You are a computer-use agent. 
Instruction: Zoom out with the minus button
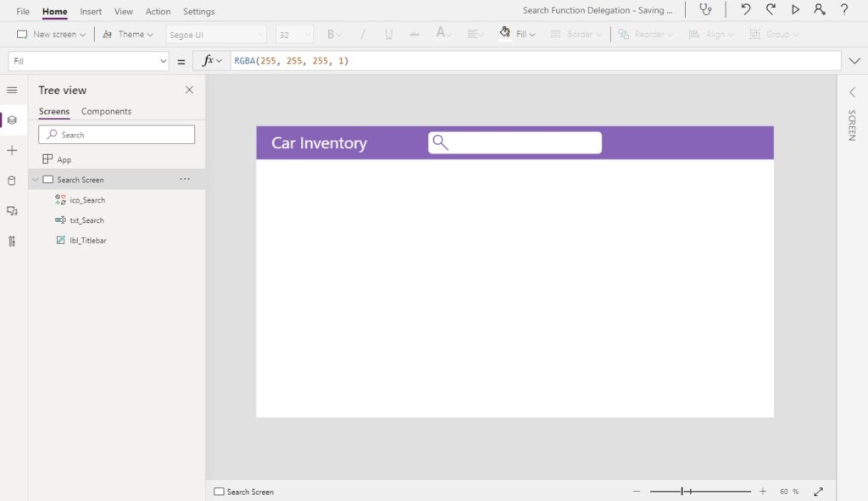pos(637,491)
